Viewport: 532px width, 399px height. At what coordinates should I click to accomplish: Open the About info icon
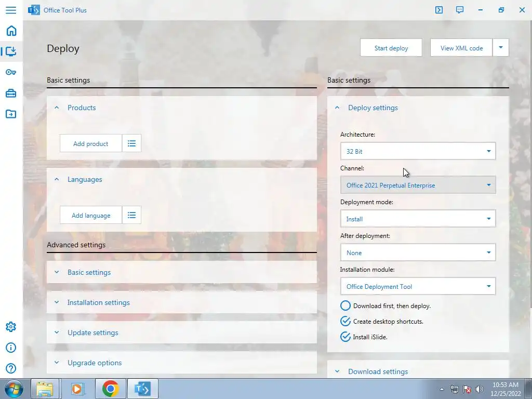coord(11,348)
